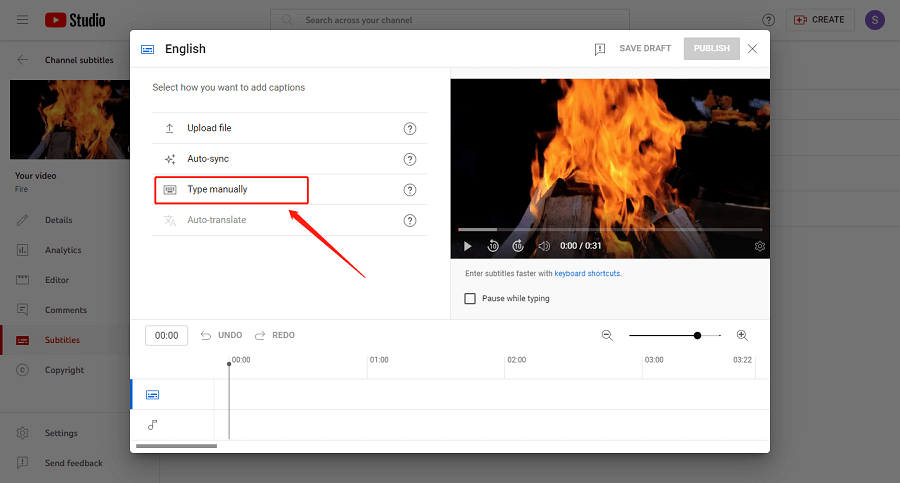
Task: Skip forward 10 seconds in video
Action: [518, 246]
